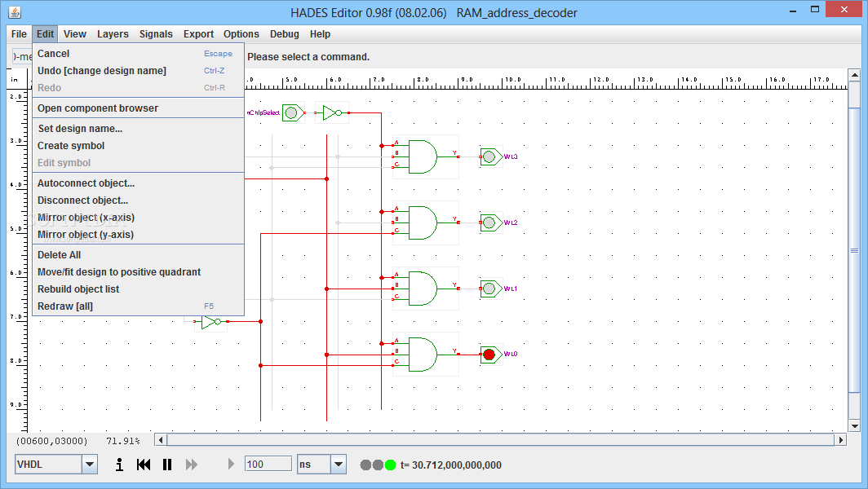Click the simulation time t= readout
Image resolution: width=868 pixels, height=489 pixels.
(450, 465)
